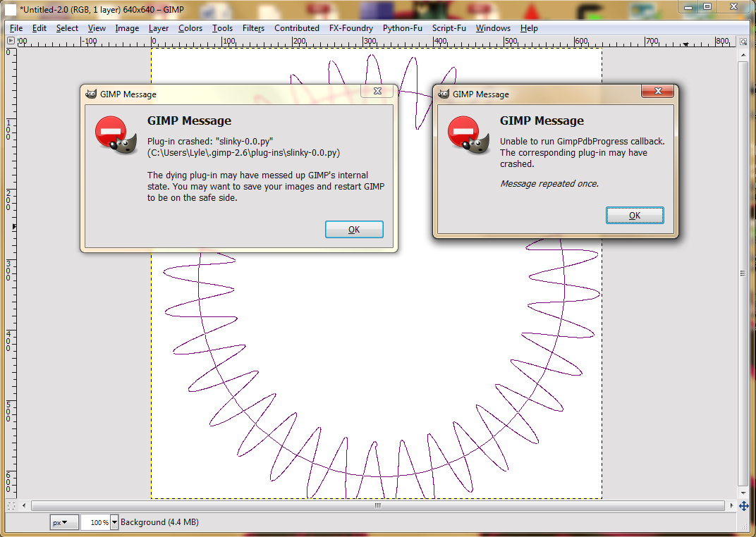Viewport: 756px width, 537px height.
Task: Click Wilber icon in right dialog title bar
Action: [x=444, y=94]
